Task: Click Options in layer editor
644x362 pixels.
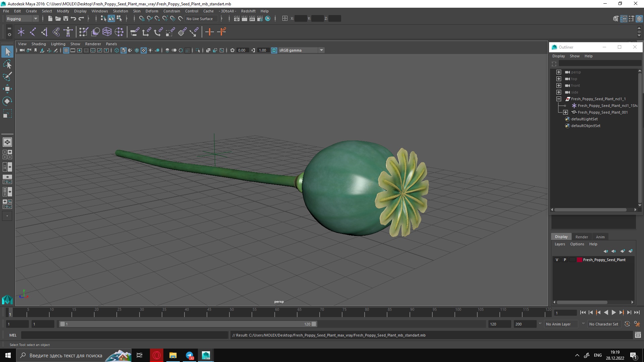Action: pos(577,244)
